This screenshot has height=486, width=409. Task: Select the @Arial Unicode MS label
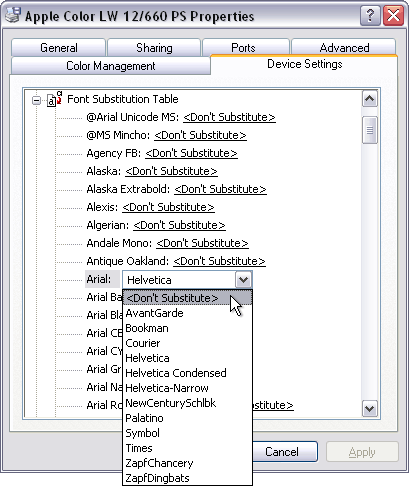point(133,117)
